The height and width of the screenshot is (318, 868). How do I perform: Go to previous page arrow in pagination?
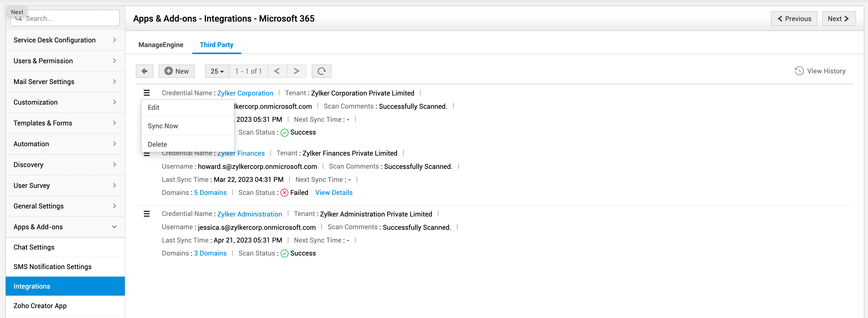click(277, 71)
